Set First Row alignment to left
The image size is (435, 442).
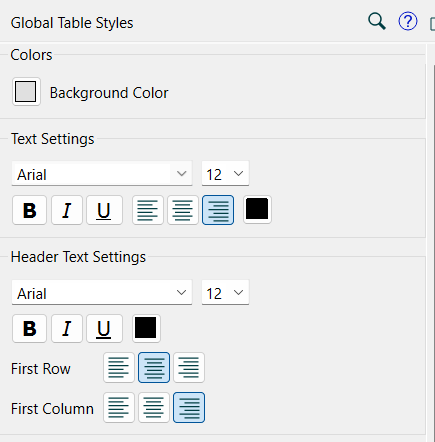[x=119, y=367]
